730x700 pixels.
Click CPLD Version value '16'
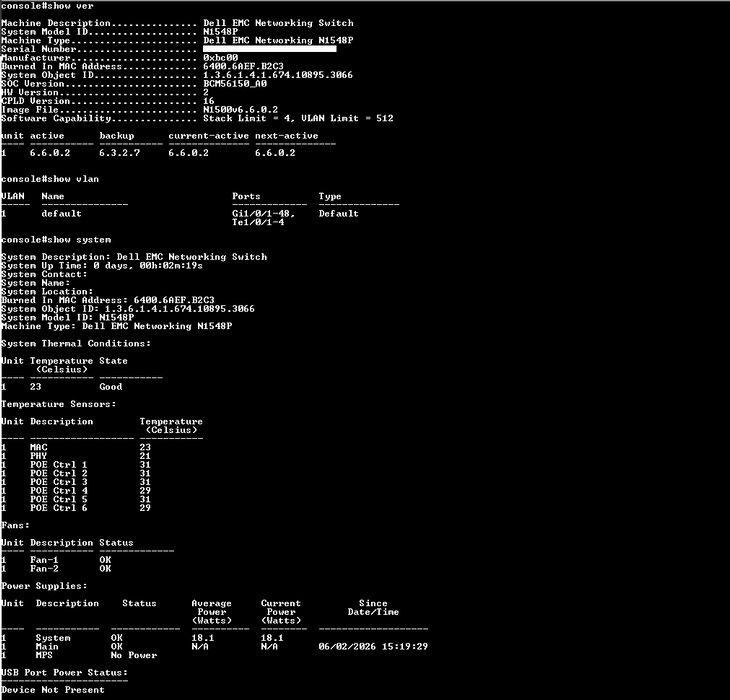coord(209,101)
